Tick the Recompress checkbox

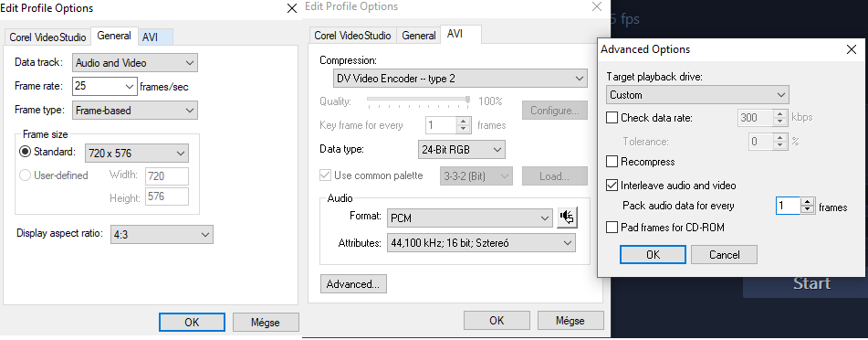(x=612, y=162)
